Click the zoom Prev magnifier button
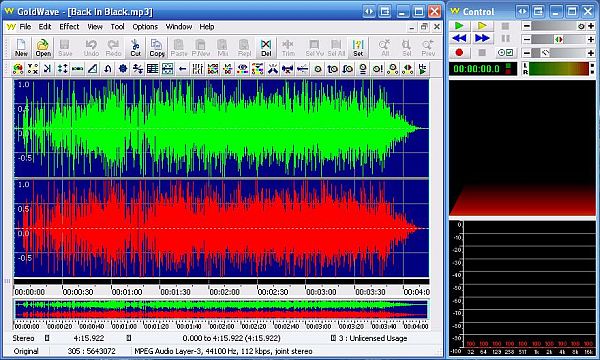The width and height of the screenshot is (600, 360). 428,48
